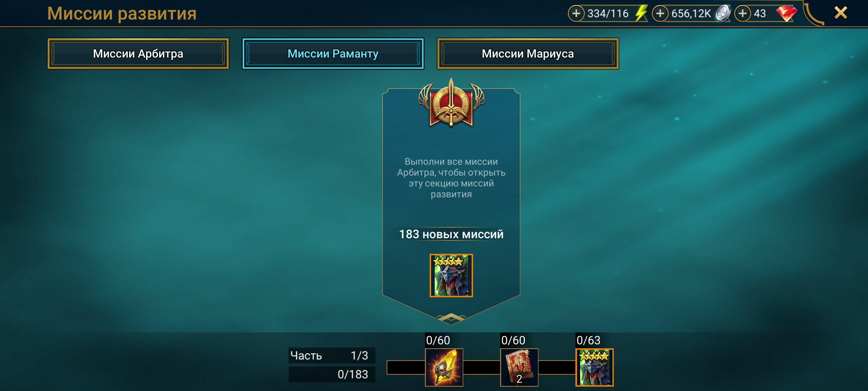Switch to Миссии Мариуса tab
Screen dimensions: 868x391
click(x=528, y=54)
